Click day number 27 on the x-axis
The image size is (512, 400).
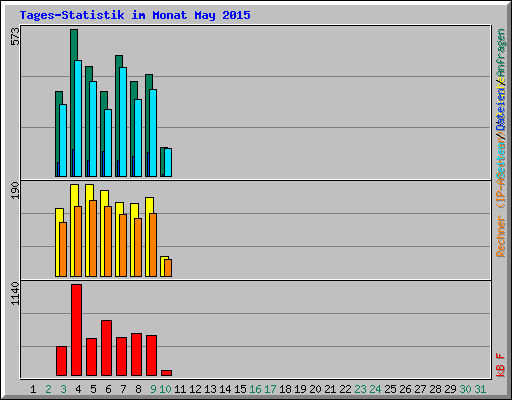[420, 389]
